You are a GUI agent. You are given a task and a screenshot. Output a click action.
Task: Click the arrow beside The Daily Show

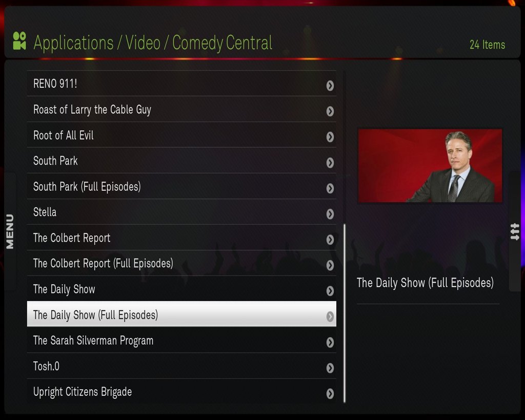click(330, 291)
